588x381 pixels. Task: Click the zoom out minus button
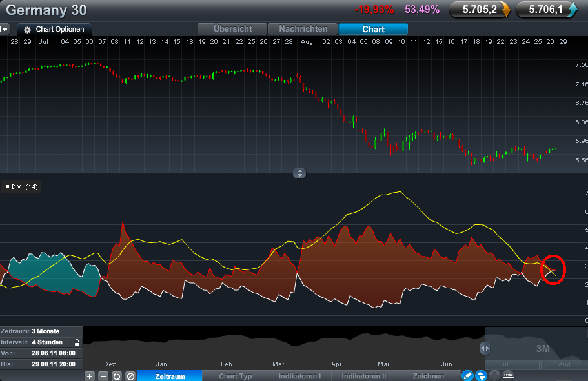coord(103,376)
